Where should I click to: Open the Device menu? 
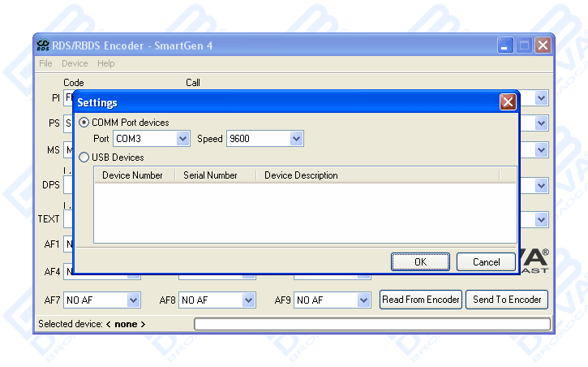[x=75, y=63]
